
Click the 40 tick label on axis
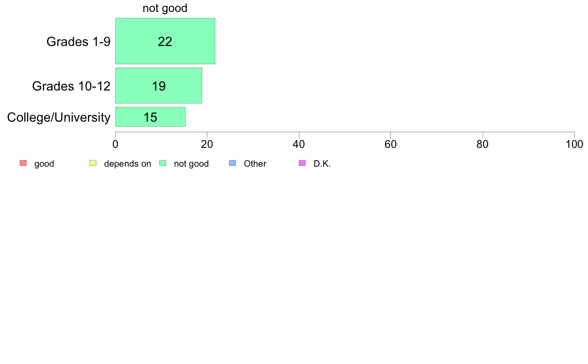pyautogui.click(x=299, y=144)
